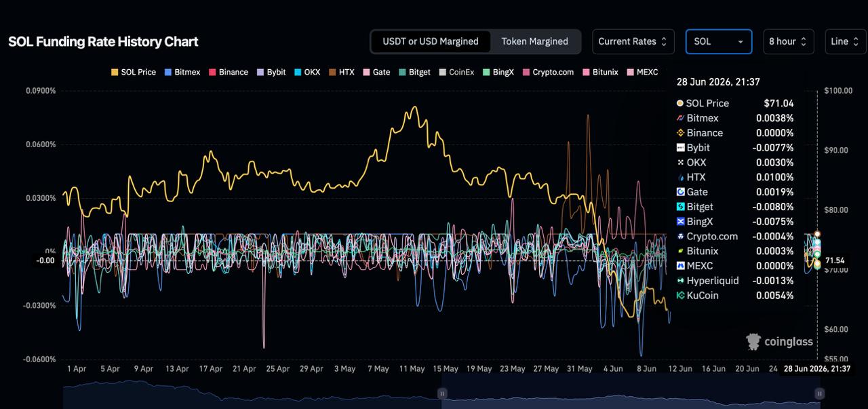
Task: Click the 11 May x-axis date label
Action: coord(412,369)
